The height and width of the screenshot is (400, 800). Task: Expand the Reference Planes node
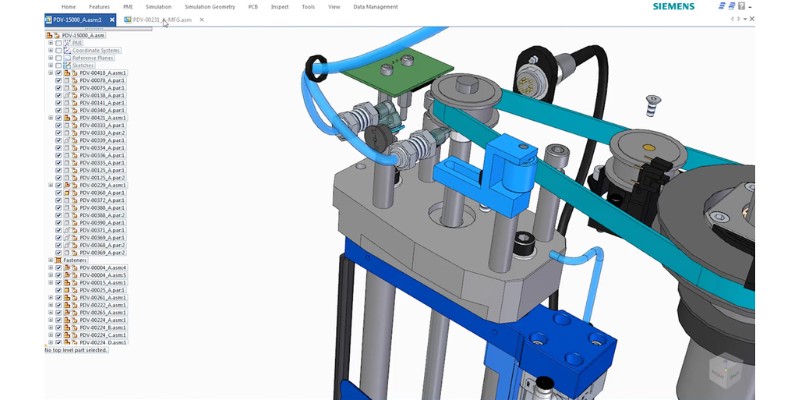tap(51, 58)
